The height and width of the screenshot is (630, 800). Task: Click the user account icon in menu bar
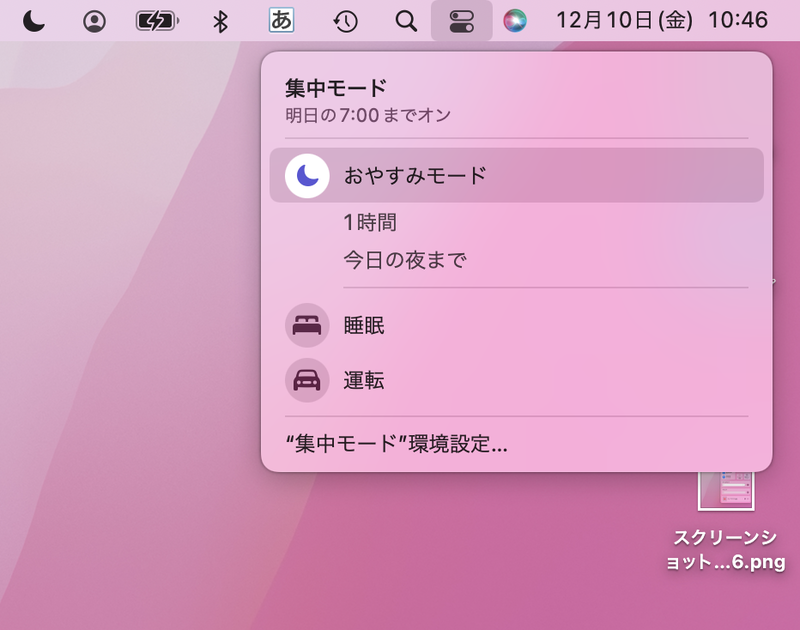[95, 19]
